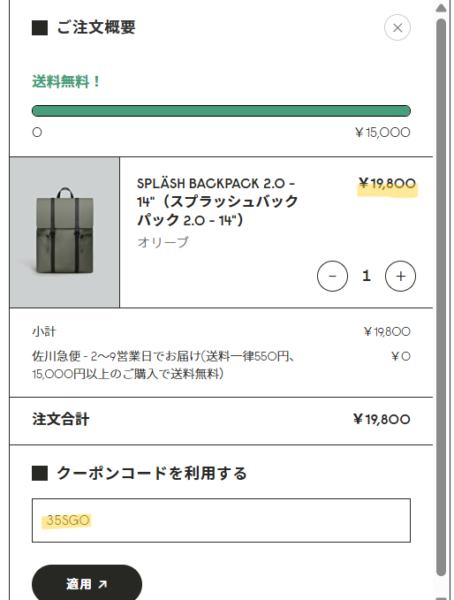Decrease backpack quantity with minus button
454x600 pixels.
332,276
